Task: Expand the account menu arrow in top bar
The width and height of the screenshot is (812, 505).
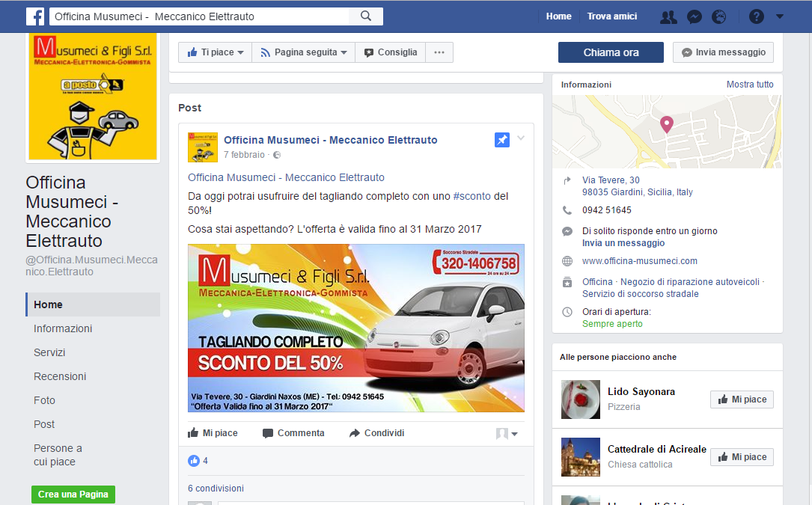Action: coord(779,16)
